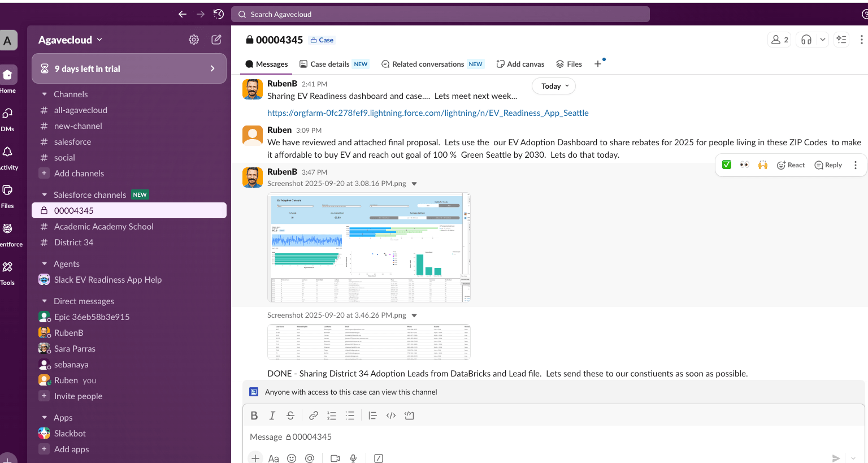Apply bold formatting in composer
Image resolution: width=868 pixels, height=463 pixels.
coord(254,416)
